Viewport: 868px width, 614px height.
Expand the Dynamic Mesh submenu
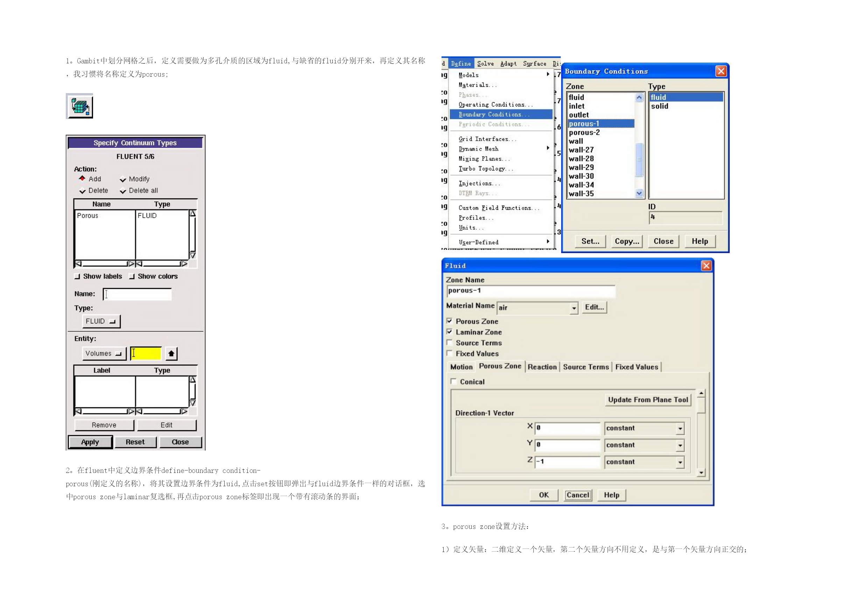tap(501, 149)
